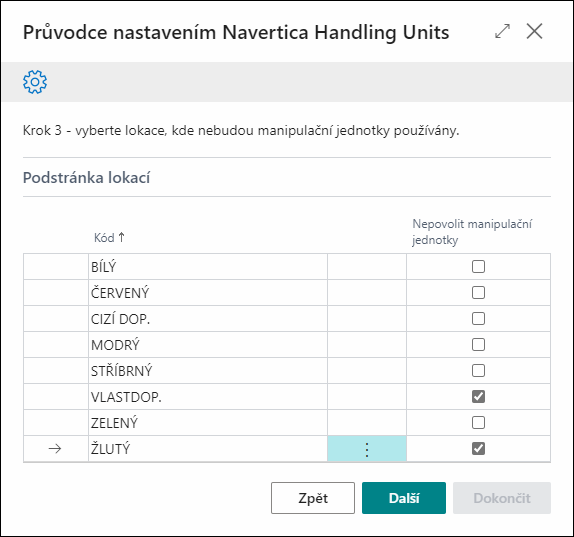Screen dimensions: 574x537
Task: Click the blue settings gear icon
Action: tap(35, 82)
